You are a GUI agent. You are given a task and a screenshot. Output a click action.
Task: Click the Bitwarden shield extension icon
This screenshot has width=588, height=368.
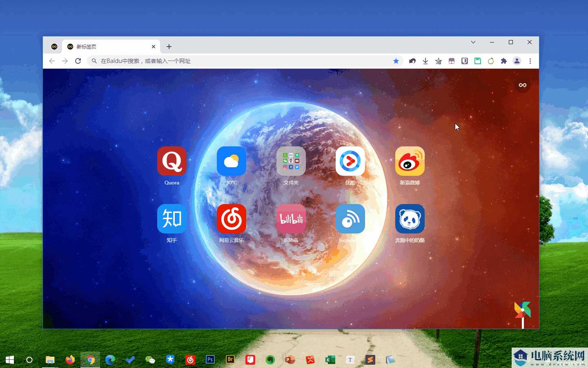pos(465,61)
